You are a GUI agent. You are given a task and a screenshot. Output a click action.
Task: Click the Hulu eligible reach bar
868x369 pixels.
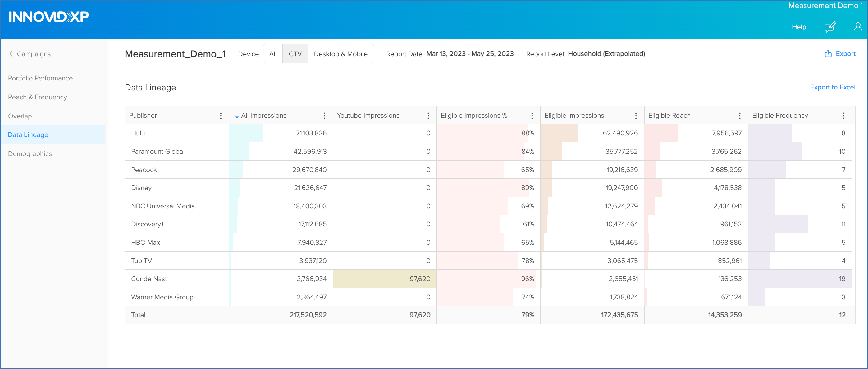(x=661, y=133)
